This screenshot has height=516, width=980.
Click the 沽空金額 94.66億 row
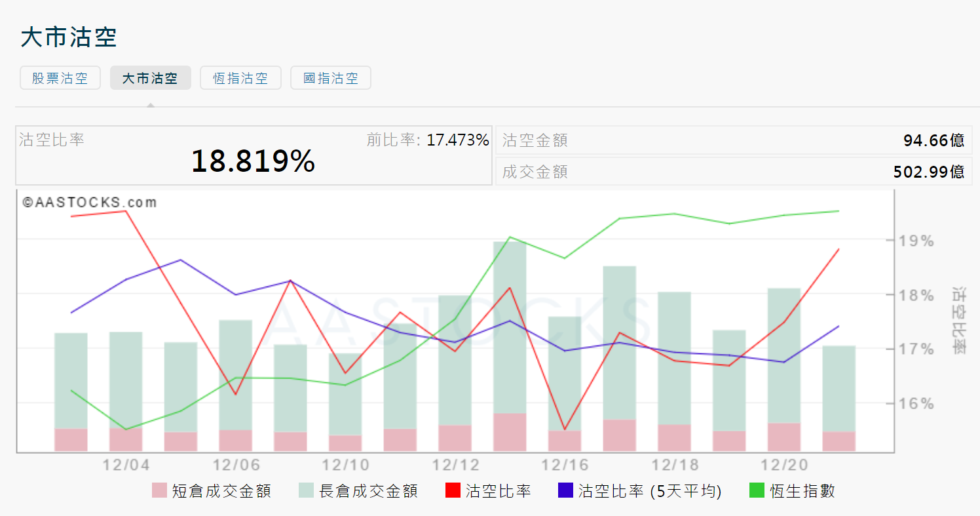(x=733, y=140)
